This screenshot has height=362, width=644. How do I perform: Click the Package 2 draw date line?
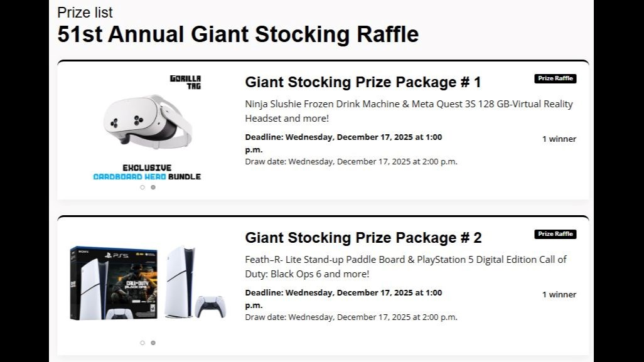point(351,317)
